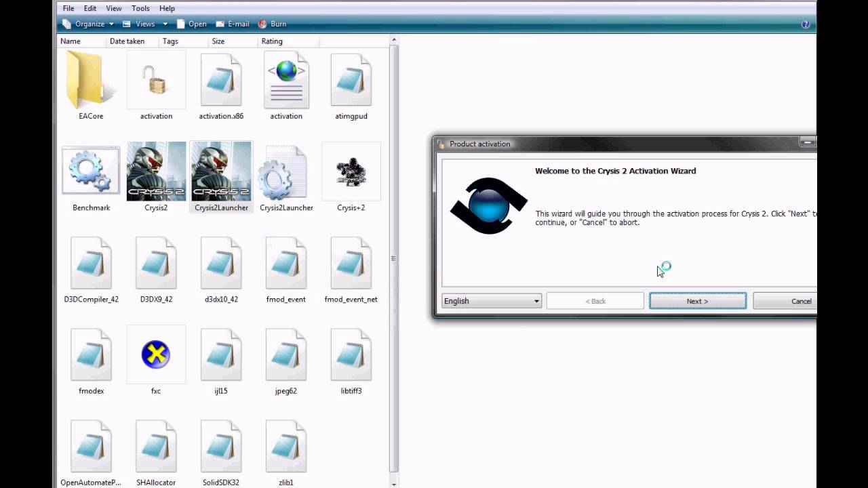Screen dimensions: 868x488
Task: Select the d3dx10_42 file
Action: [x=221, y=268]
